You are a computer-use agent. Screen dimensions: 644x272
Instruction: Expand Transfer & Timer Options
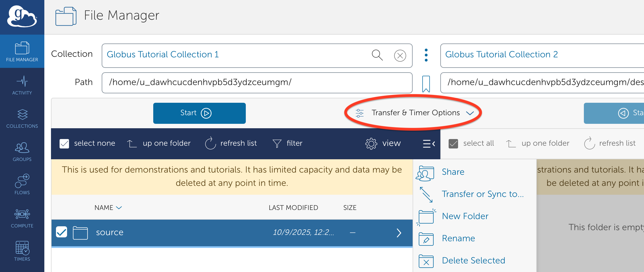[x=415, y=113]
